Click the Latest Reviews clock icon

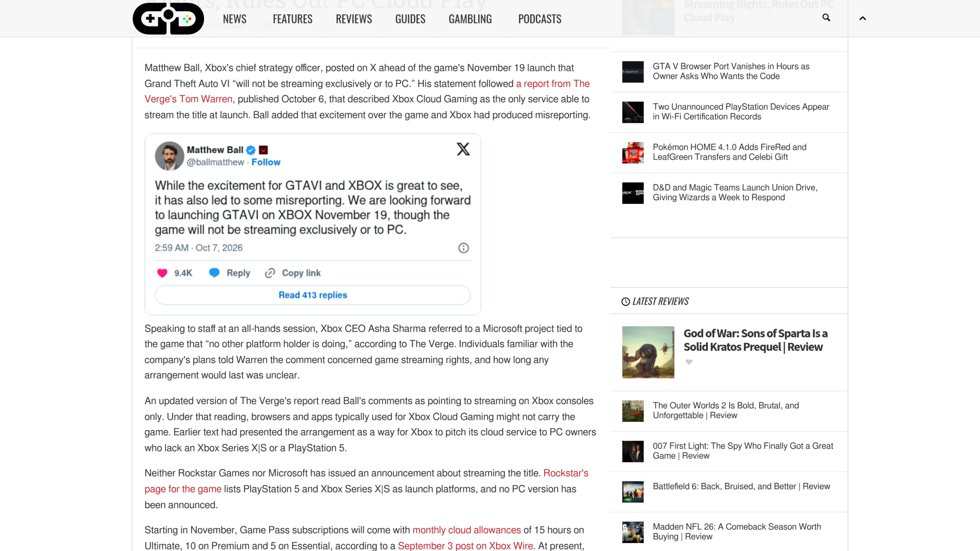pyautogui.click(x=626, y=302)
